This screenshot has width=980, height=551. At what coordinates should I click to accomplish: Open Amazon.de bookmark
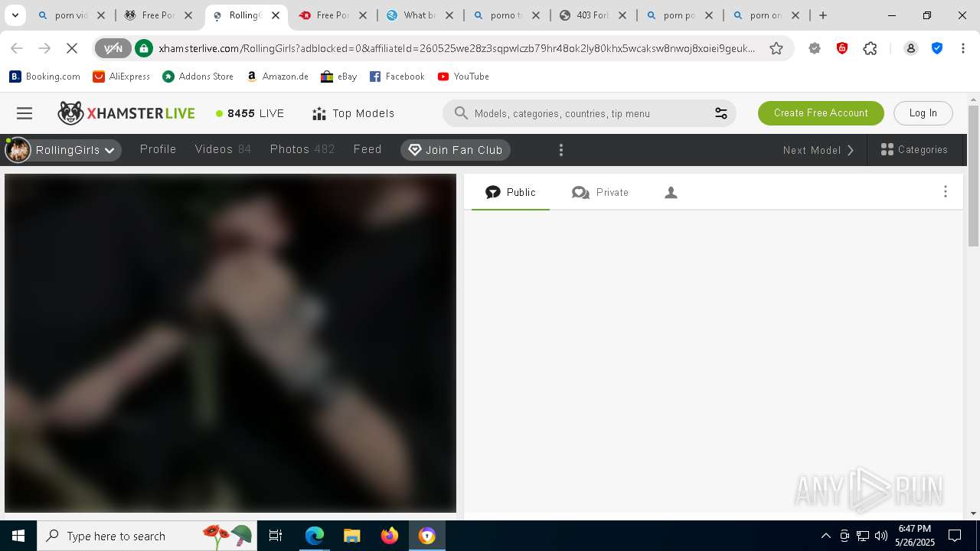[x=277, y=77]
